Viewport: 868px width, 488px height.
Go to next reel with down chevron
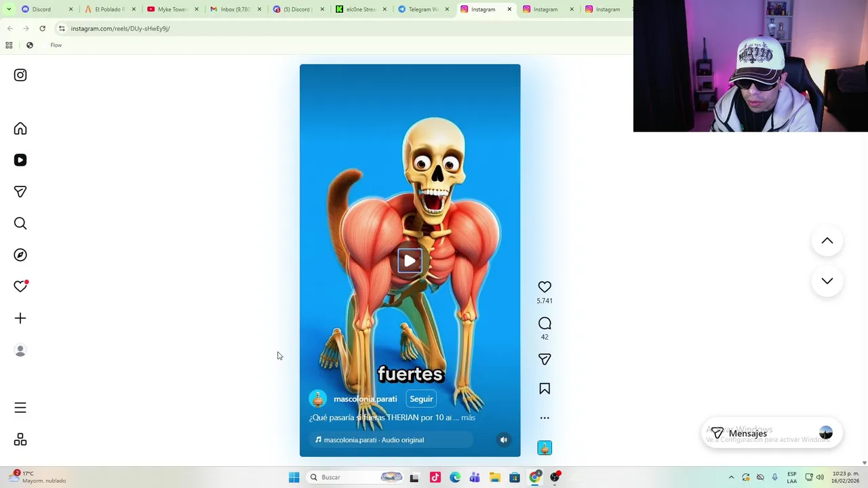coord(827,281)
